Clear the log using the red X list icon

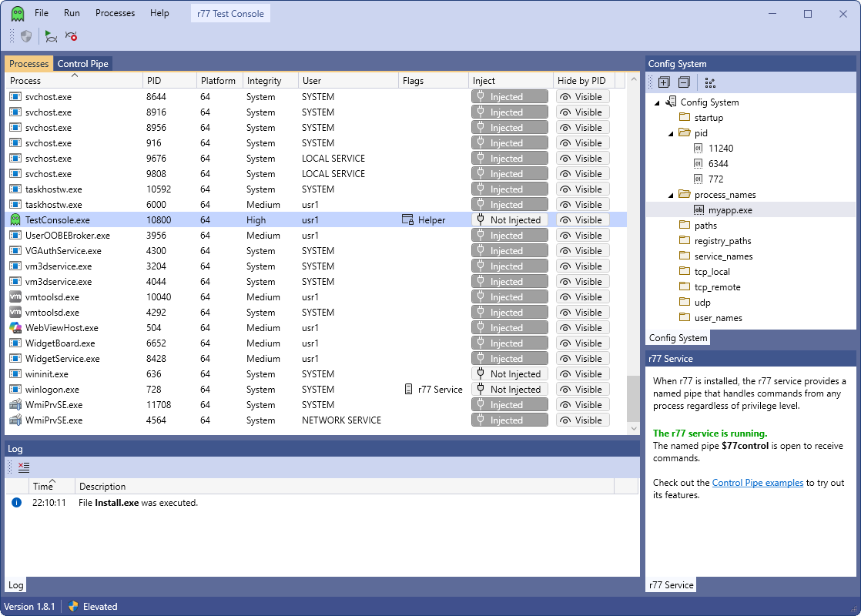pyautogui.click(x=24, y=467)
